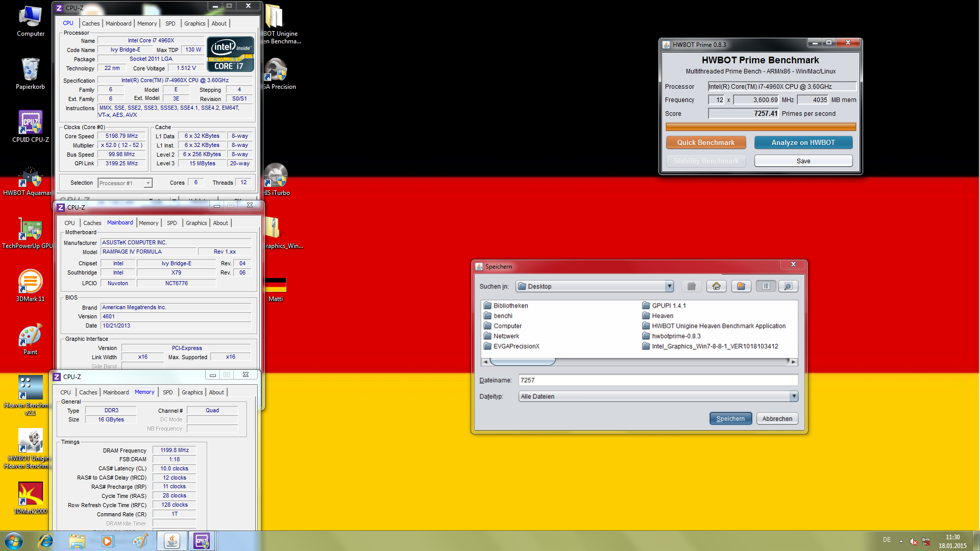Image resolution: width=980 pixels, height=551 pixels.
Task: Switch to the CPU-Z taskbar button
Action: pos(202,541)
